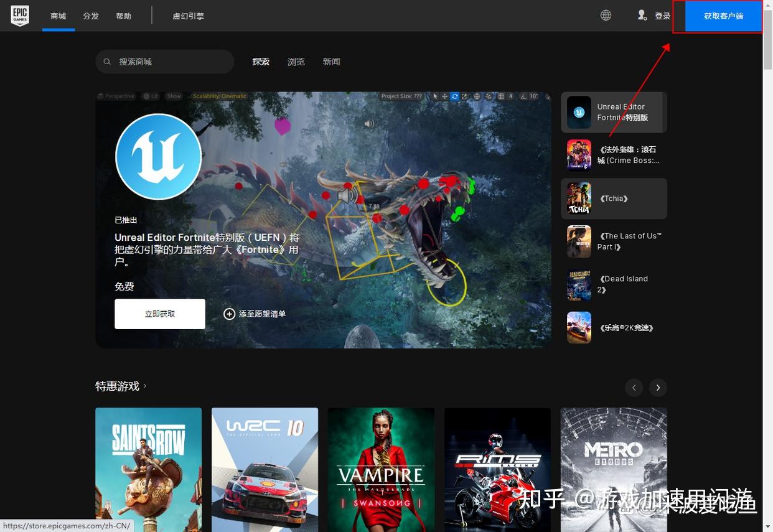Open the WRC 10 game card
This screenshot has height=532, width=773.
coord(265,470)
